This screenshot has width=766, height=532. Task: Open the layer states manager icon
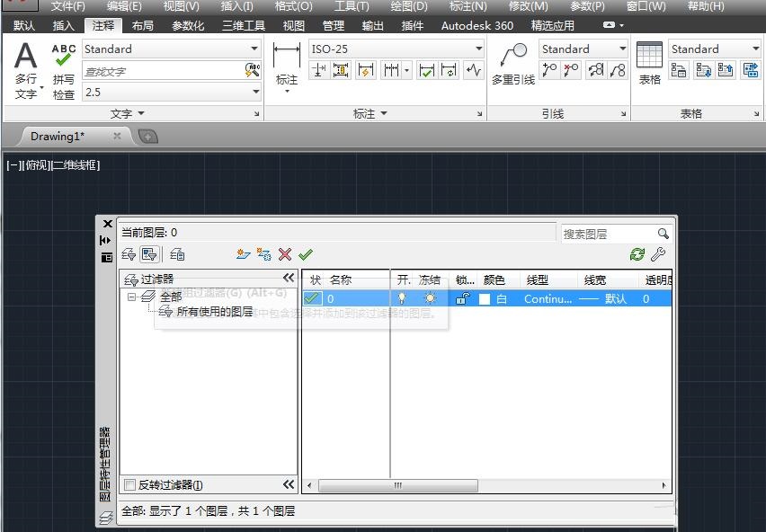[177, 254]
